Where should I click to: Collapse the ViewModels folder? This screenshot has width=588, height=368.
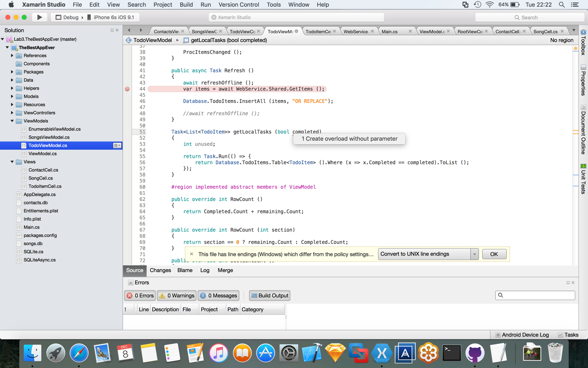[12, 121]
